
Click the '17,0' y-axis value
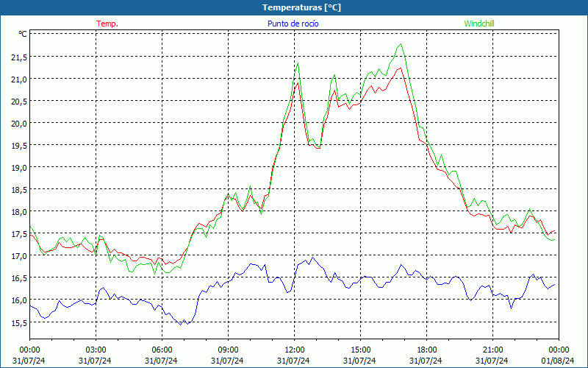(x=19, y=255)
